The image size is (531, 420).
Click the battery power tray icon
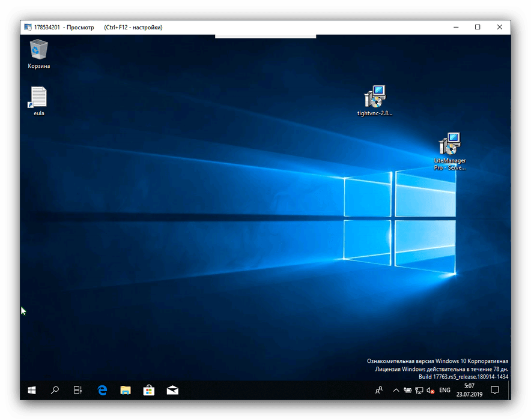[407, 390]
